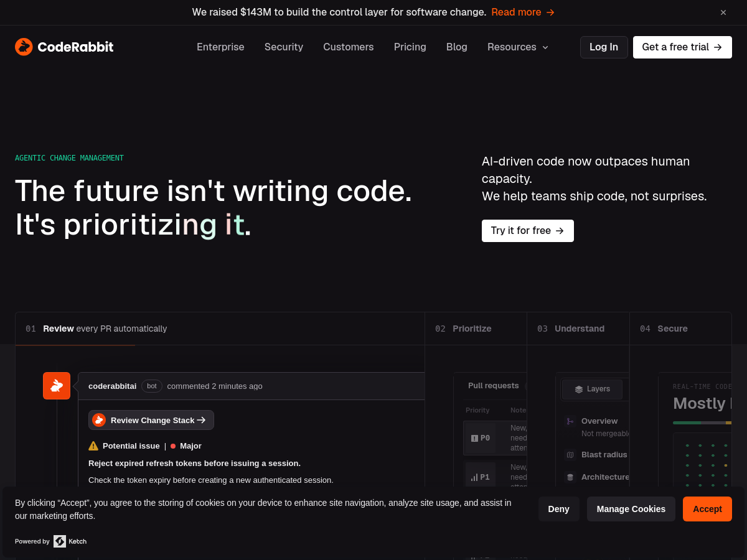Click 'Check the token expiry' description text
This screenshot has height=560, width=747.
point(211,480)
